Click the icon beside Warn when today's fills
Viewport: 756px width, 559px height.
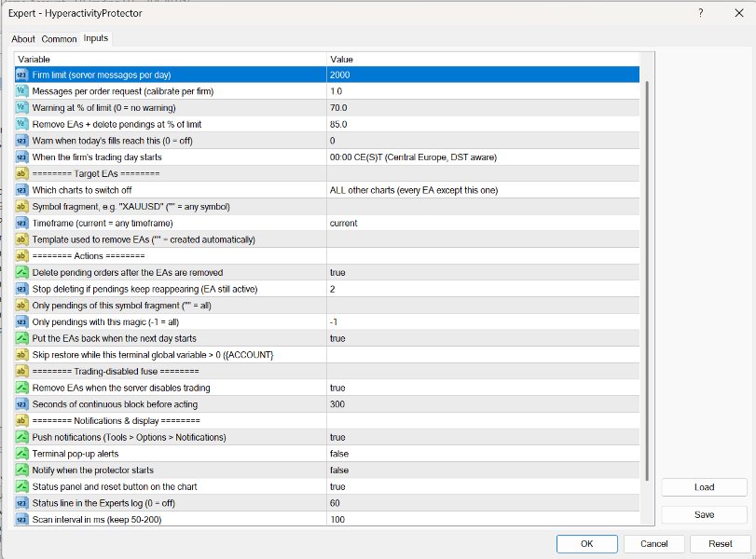click(x=21, y=141)
